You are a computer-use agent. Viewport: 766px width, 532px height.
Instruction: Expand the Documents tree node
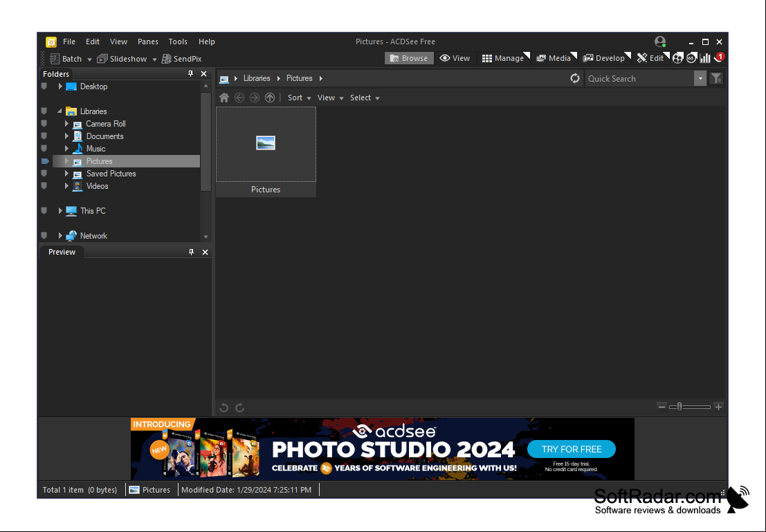tap(66, 136)
